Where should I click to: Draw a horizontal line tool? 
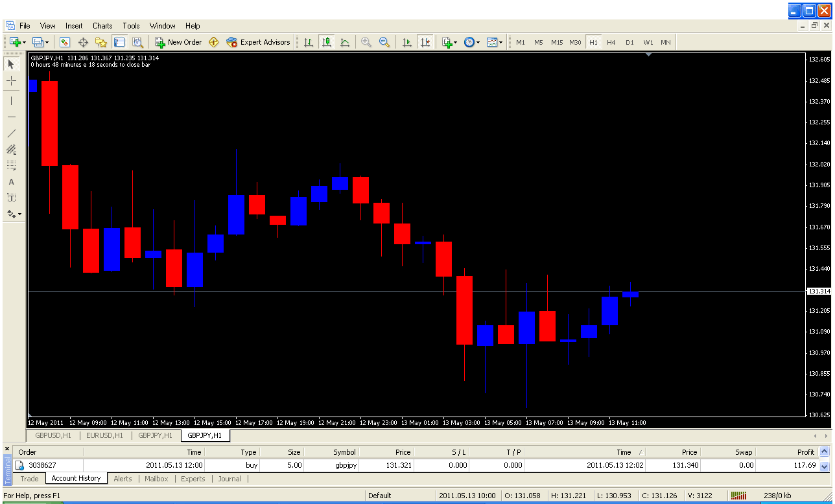click(x=11, y=117)
